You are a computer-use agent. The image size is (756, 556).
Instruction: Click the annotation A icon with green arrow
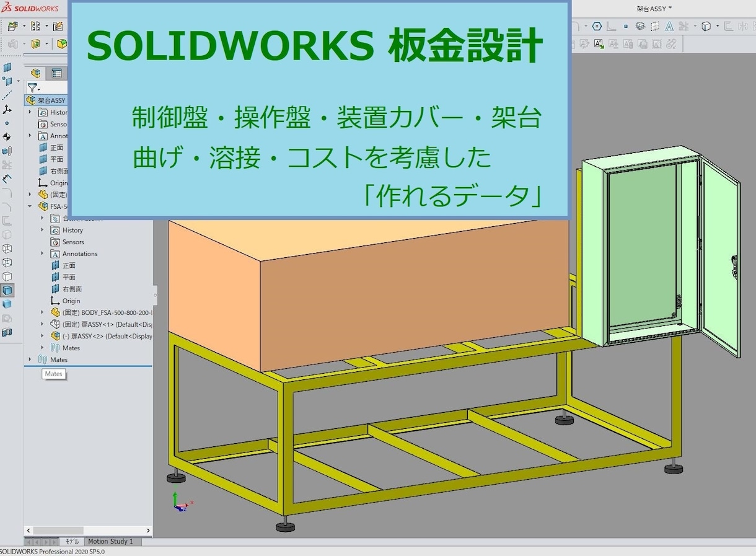coord(599,43)
